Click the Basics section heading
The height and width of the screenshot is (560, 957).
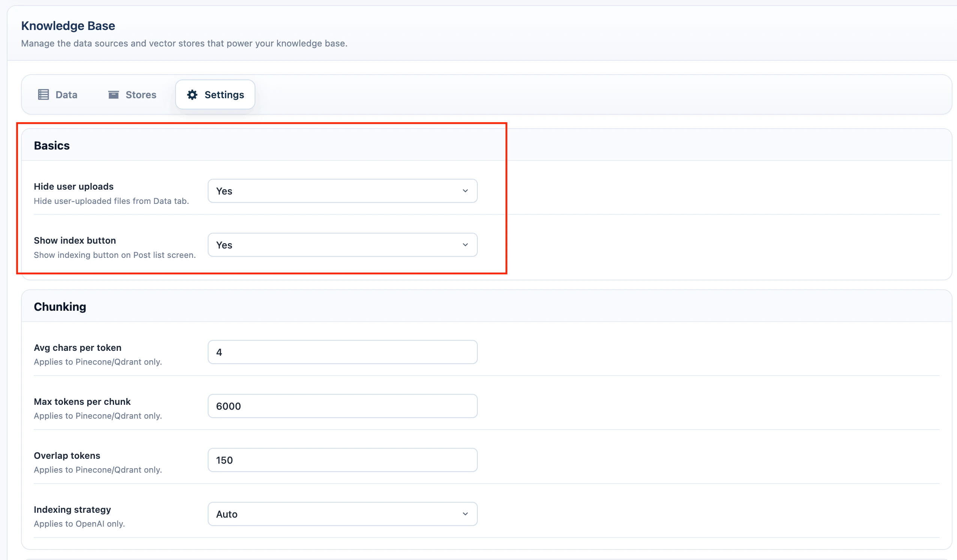pos(52,145)
